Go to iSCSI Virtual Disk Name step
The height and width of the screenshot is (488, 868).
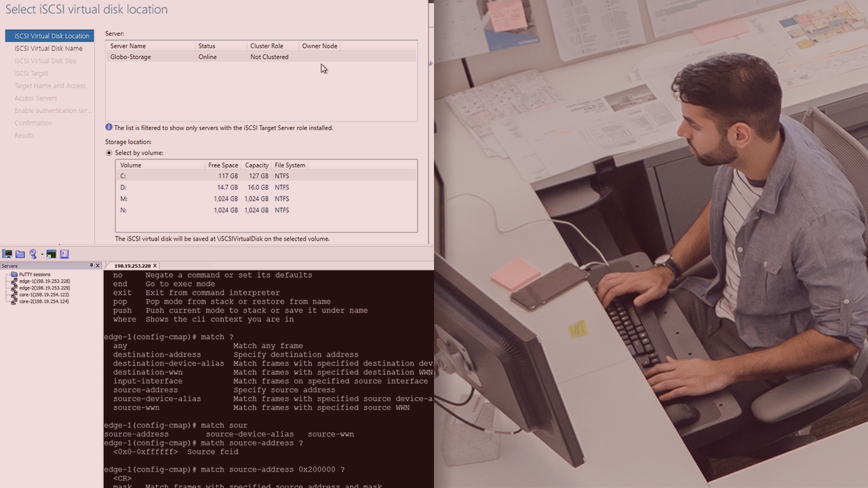click(48, 48)
